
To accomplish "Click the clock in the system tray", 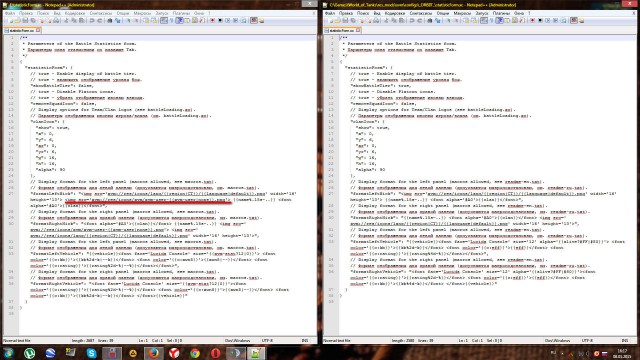I will point(622,353).
